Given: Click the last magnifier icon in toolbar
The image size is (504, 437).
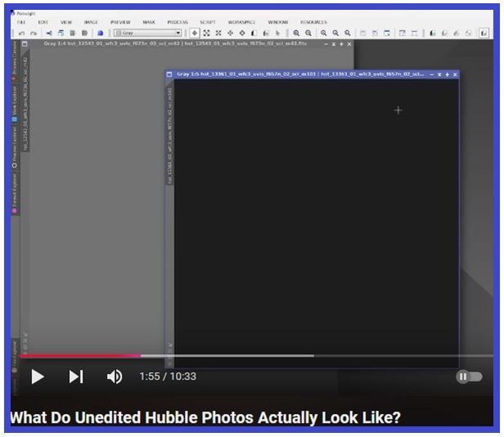Looking at the screenshot, I should 348,33.
